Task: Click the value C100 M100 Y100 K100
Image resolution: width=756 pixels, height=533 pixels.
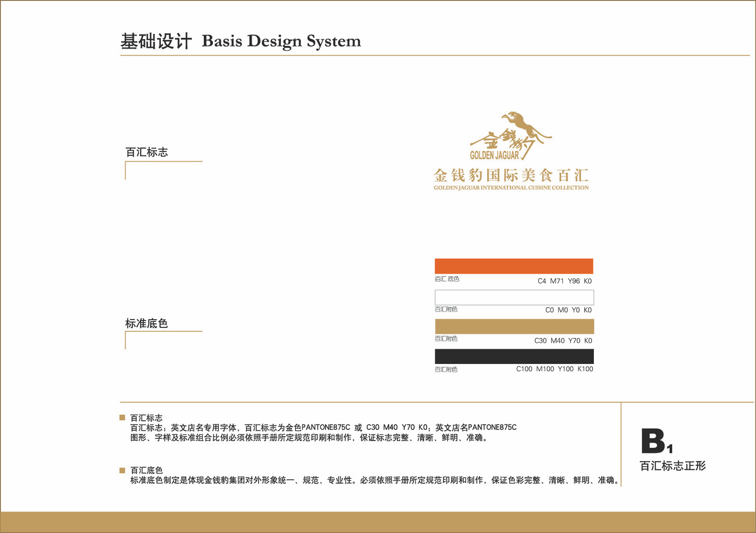Action: 554,369
